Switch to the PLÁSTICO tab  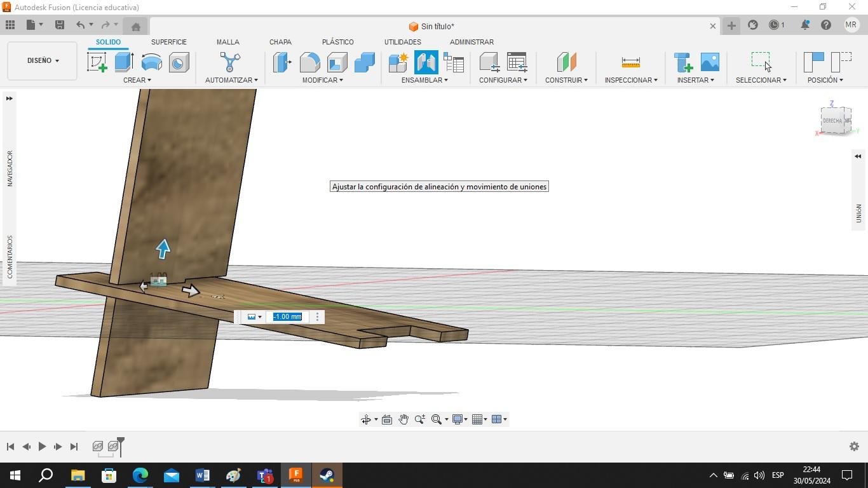click(338, 42)
